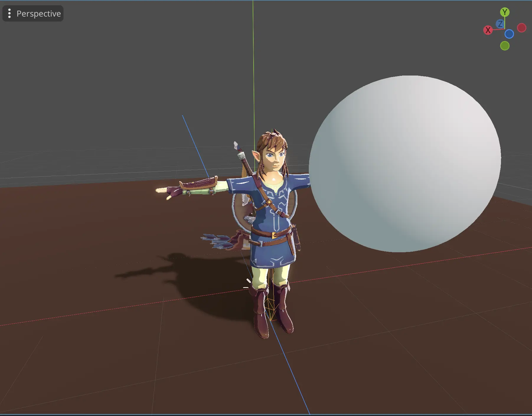The image size is (532, 416).
Task: Click the Y axis on the orientation gizmo
Action: click(505, 12)
